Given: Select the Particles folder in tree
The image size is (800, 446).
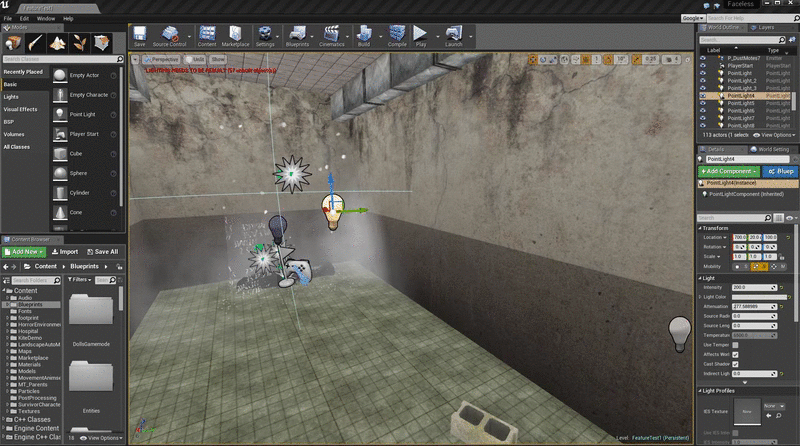Looking at the screenshot, I should [29, 391].
